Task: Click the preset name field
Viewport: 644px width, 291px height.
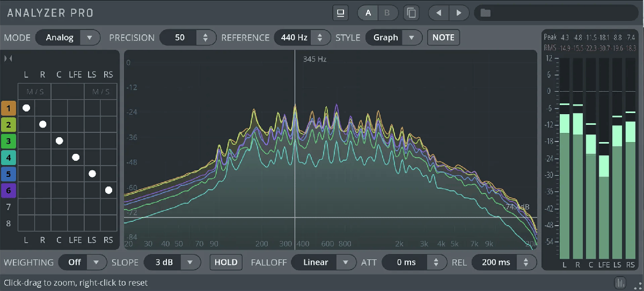Action: [558, 13]
